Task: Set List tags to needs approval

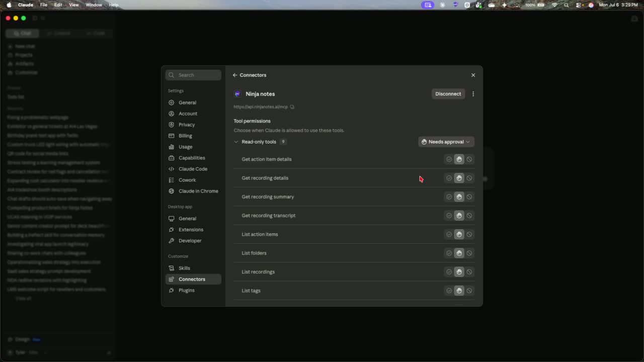Action: tap(459, 291)
